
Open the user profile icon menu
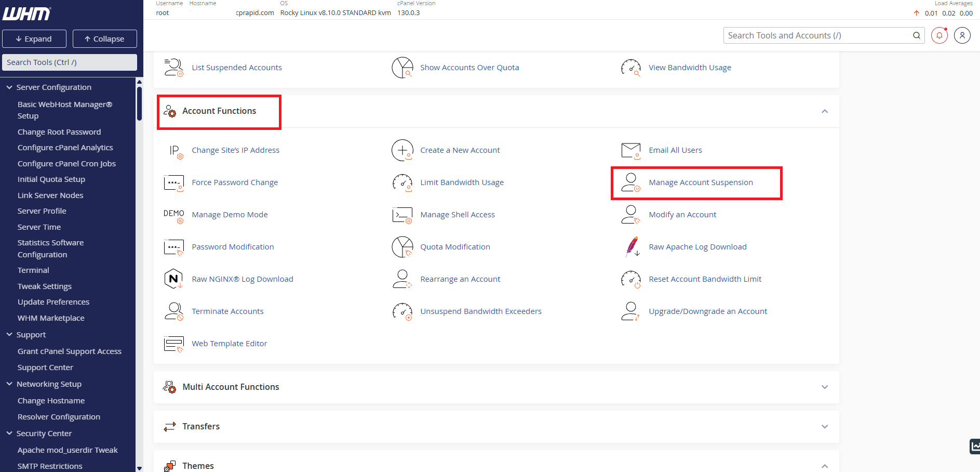[x=962, y=35]
